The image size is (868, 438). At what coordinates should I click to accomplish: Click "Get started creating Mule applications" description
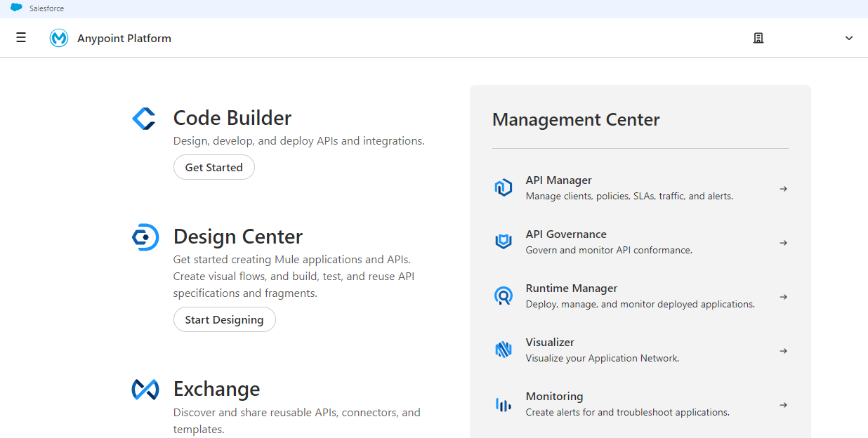coord(294,277)
